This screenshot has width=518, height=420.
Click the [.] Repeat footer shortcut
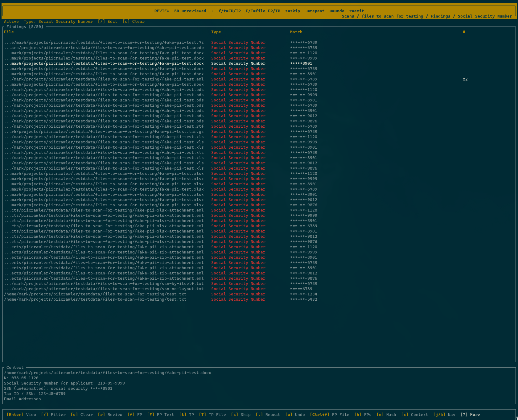[268, 414]
